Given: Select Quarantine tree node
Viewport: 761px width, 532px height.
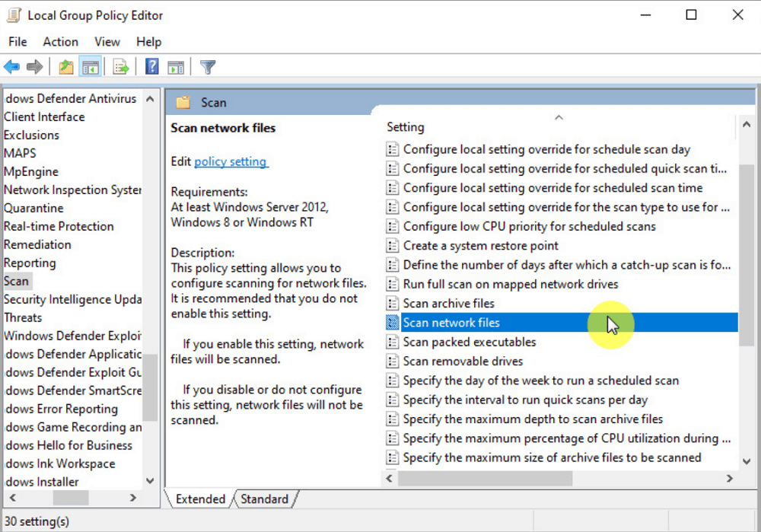Looking at the screenshot, I should point(33,209).
